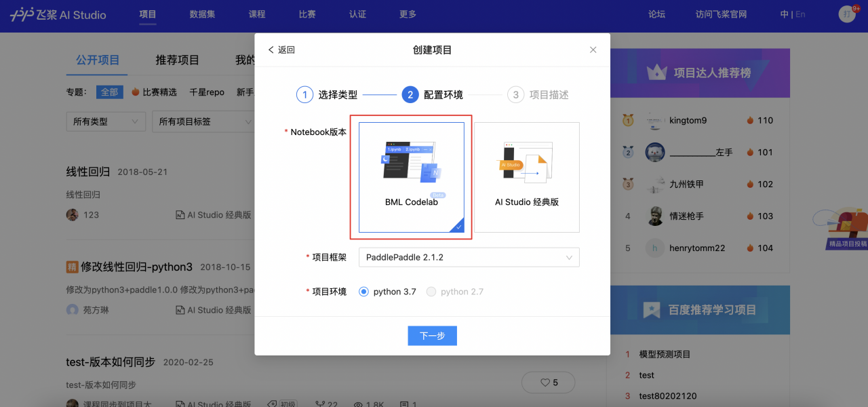The image size is (868, 407).
Task: Click flame icon next to 110
Action: point(750,120)
